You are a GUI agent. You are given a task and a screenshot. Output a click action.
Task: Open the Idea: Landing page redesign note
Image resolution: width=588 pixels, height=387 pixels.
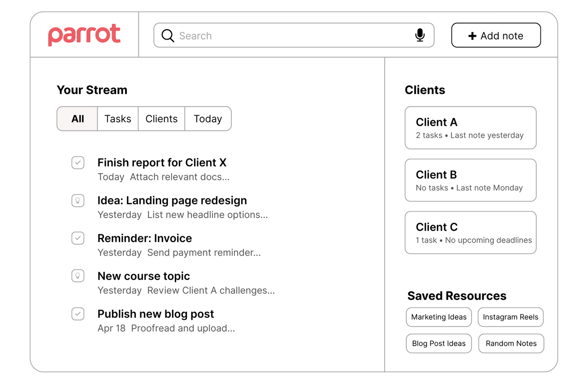[172, 200]
